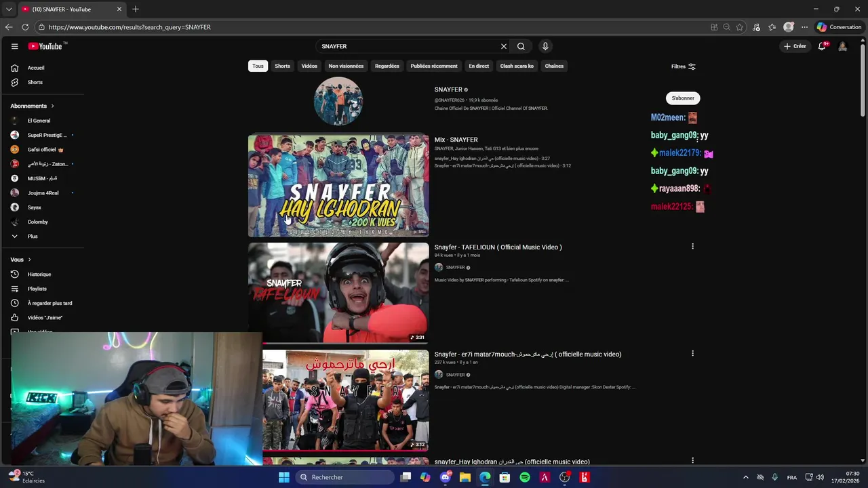The width and height of the screenshot is (868, 488).
Task: Reload the page in browser toolbar
Action: (25, 27)
